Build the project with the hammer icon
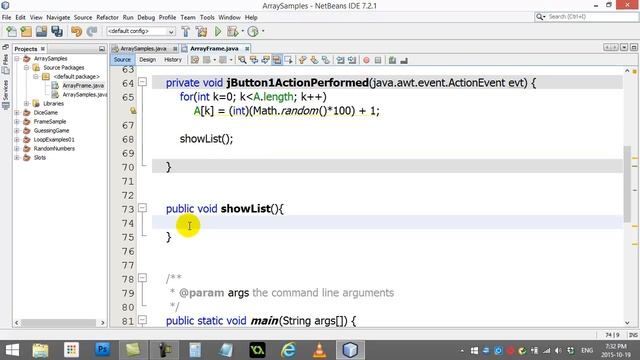 click(x=186, y=31)
